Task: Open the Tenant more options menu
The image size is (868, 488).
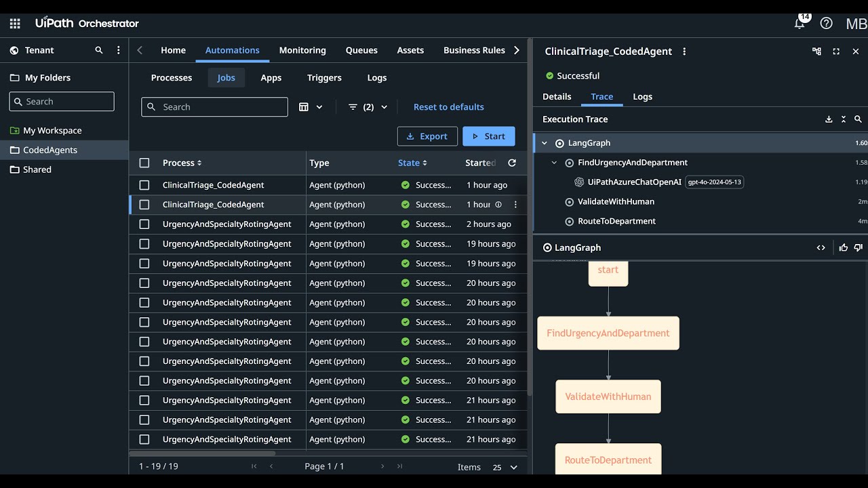Action: tap(119, 50)
